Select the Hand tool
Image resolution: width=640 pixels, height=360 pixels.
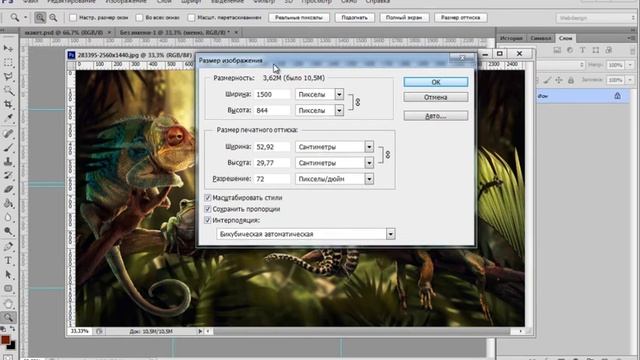point(8,303)
